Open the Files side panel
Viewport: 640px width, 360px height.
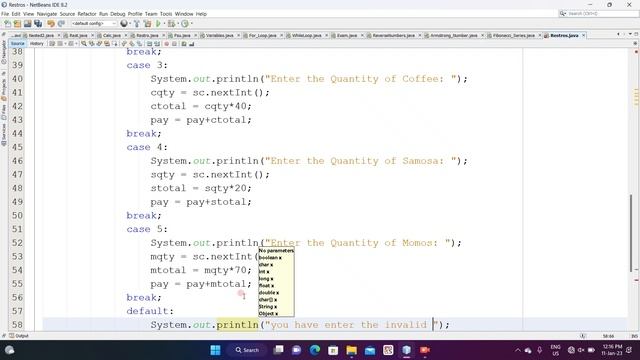pyautogui.click(x=4, y=111)
